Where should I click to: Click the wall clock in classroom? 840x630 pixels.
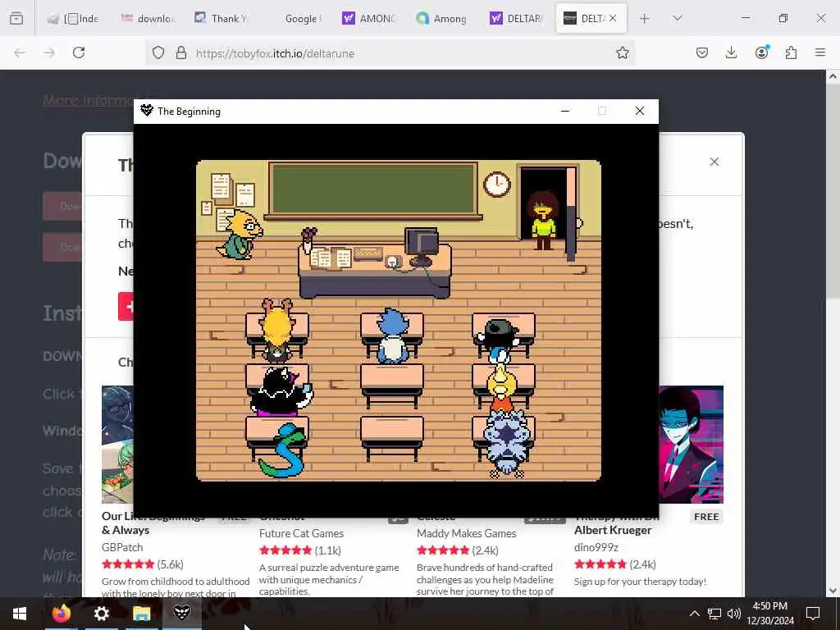(496, 185)
